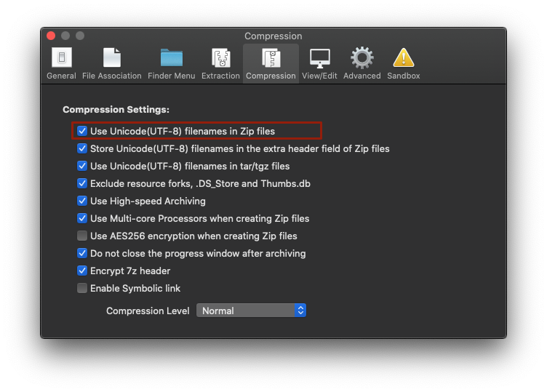This screenshot has height=392, width=547.
Task: Select the Compression toolbar icon
Action: click(271, 63)
